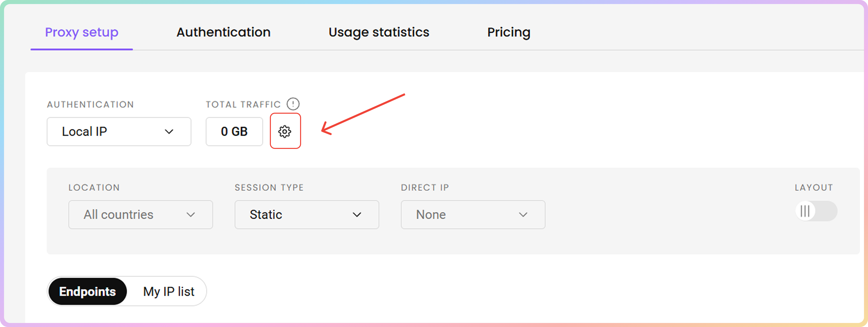
Task: Click the All countries chevron arrow
Action: click(x=191, y=215)
